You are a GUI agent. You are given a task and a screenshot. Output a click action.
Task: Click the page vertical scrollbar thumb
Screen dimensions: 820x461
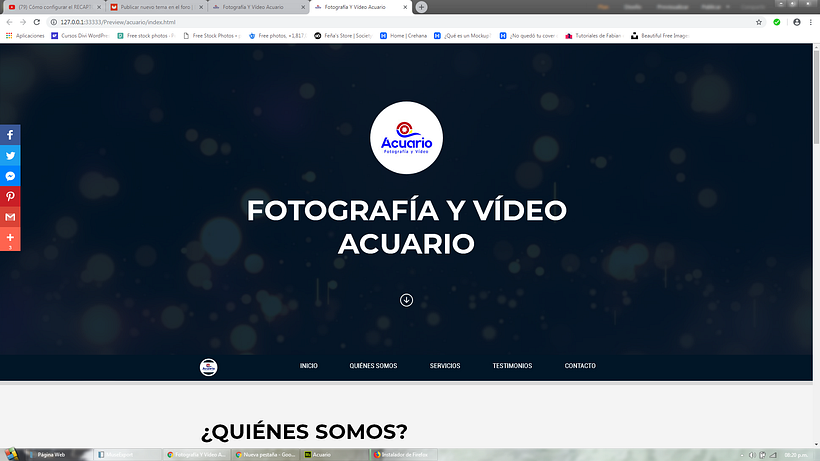816,97
